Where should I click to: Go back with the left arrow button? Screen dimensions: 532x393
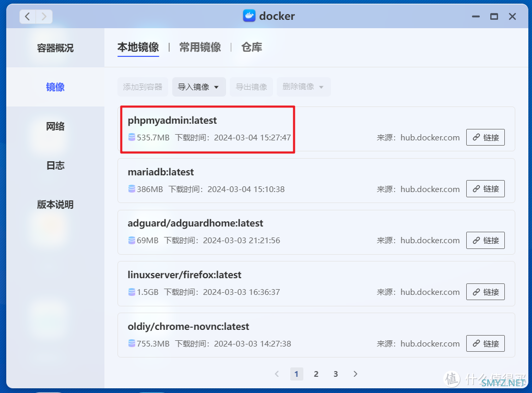(28, 16)
